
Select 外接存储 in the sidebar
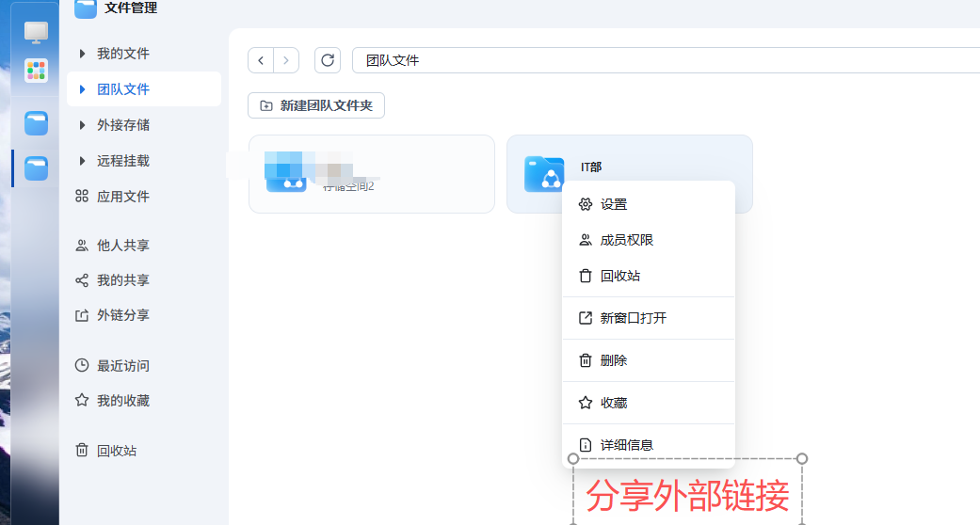tap(123, 125)
